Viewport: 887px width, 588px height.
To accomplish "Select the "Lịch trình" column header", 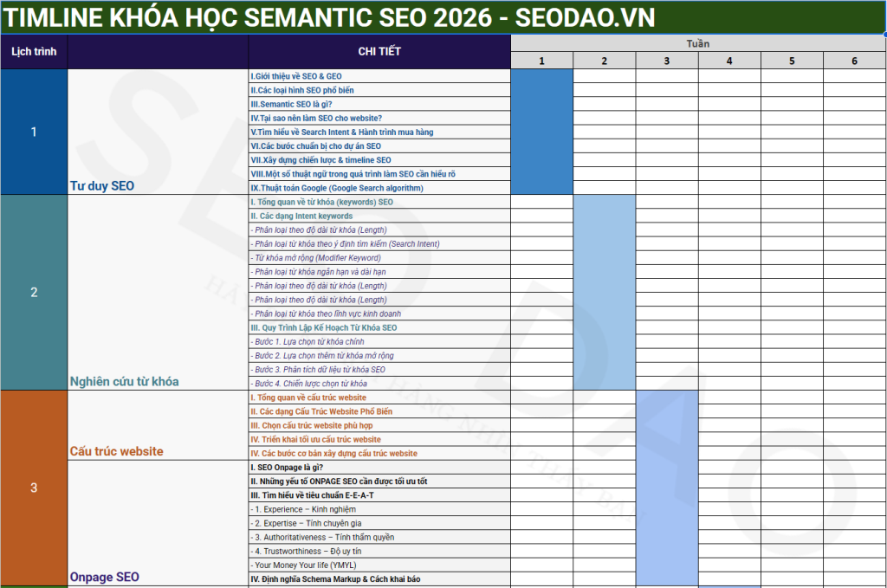I will 34,52.
